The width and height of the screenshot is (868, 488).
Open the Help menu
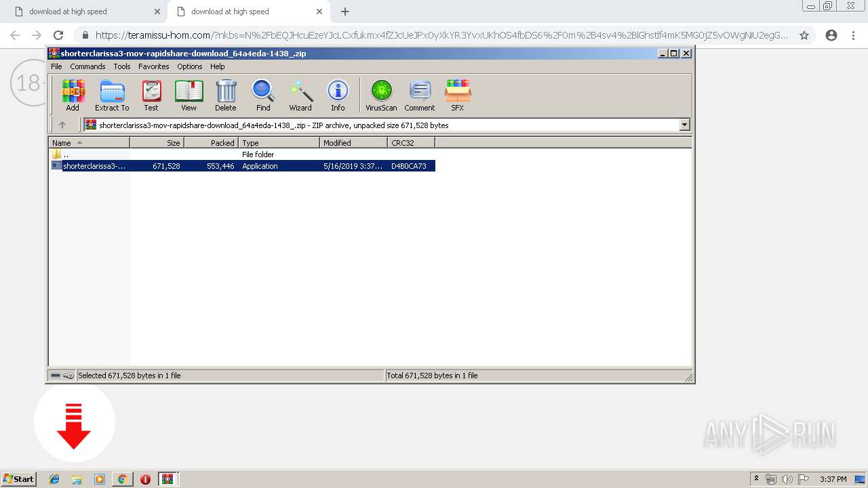pos(217,66)
